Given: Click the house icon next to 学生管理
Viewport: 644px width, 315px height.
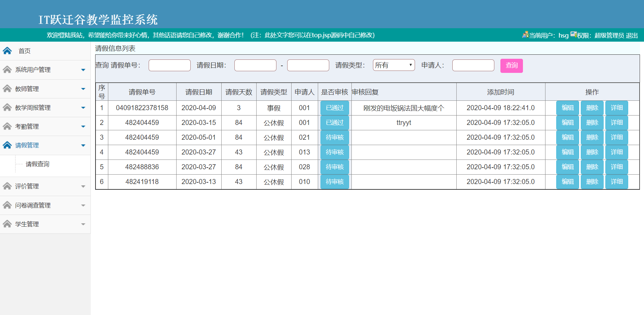Looking at the screenshot, I should click(x=7, y=224).
